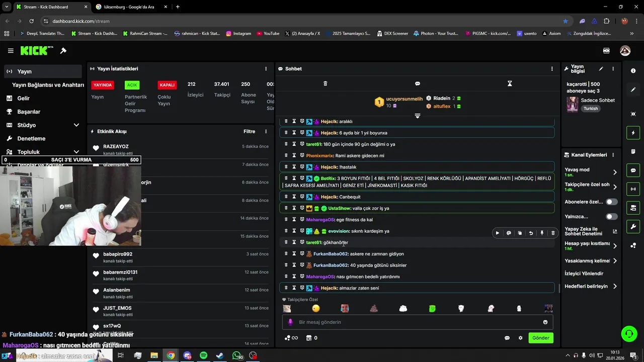
Task: Switch to the lüksemburg Google'da Ara tab
Action: tap(132, 7)
